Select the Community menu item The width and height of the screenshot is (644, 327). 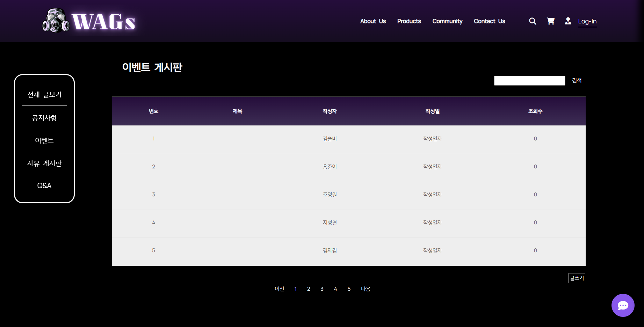click(447, 21)
